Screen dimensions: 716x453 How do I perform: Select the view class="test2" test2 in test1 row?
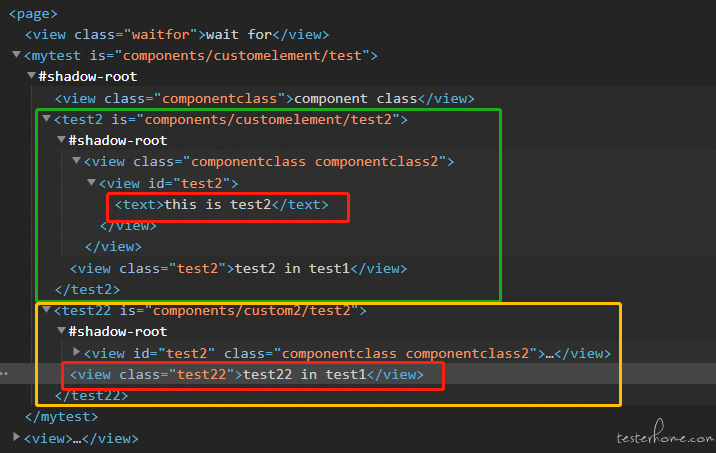238,269
